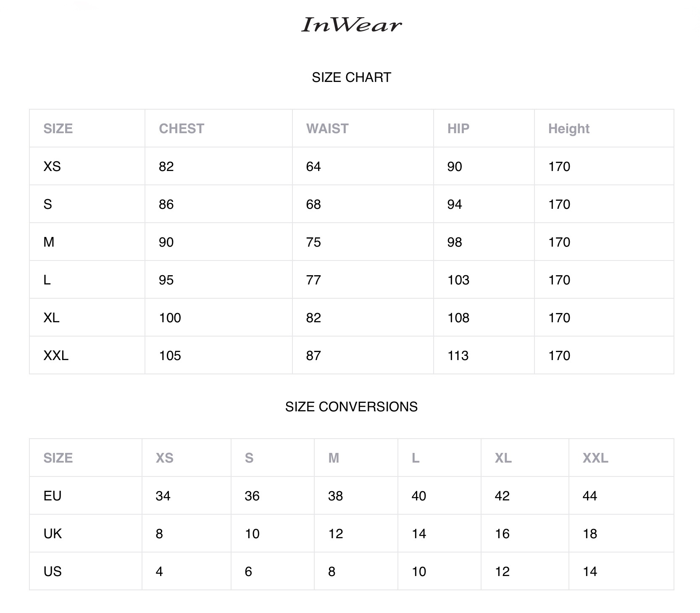Select the XS row label in size chart
Screen dimensions: 700x613
52,166
